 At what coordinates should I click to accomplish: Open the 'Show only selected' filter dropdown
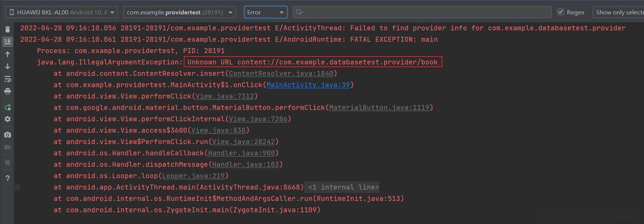point(619,13)
